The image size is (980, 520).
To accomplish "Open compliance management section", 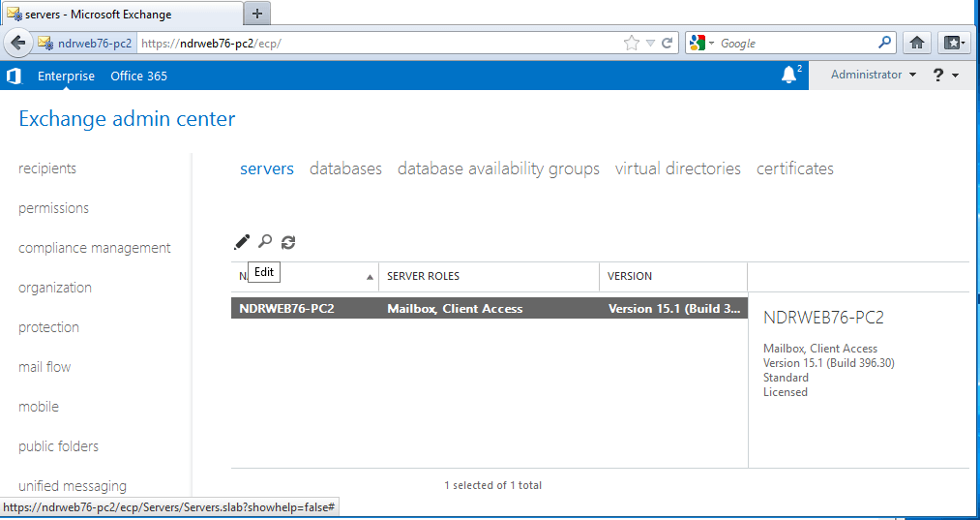I will pos(95,248).
